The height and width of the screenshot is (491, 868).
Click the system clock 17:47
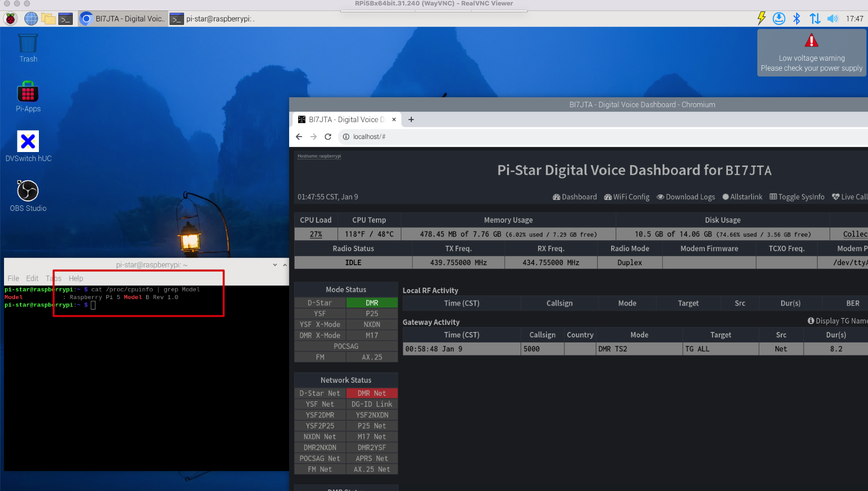pos(855,19)
